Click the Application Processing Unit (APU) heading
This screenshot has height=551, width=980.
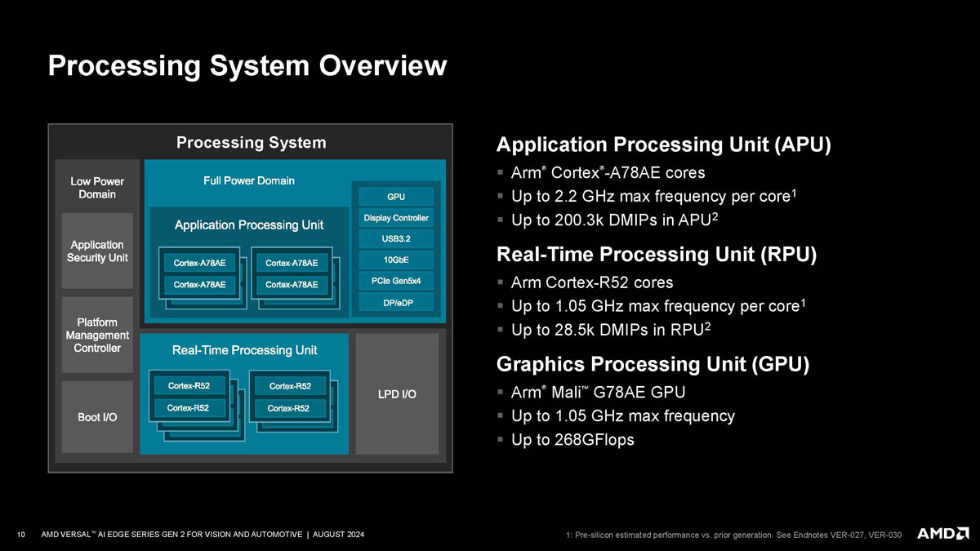(x=664, y=145)
